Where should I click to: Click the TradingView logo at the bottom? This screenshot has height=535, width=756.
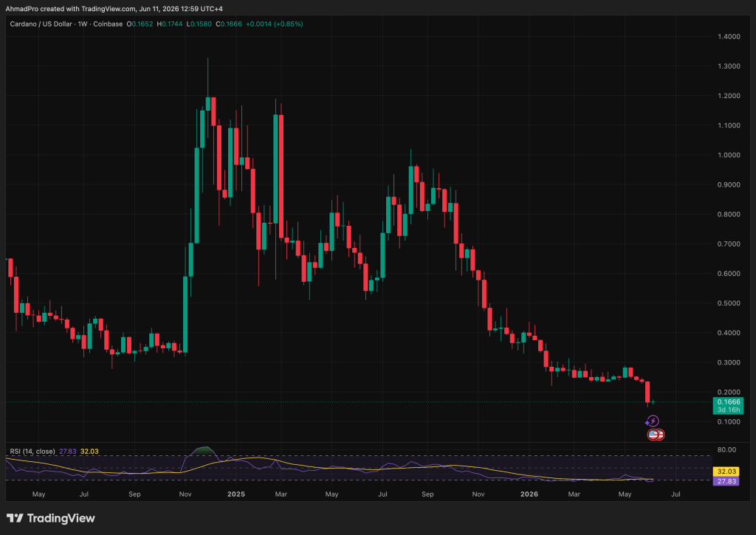click(51, 519)
